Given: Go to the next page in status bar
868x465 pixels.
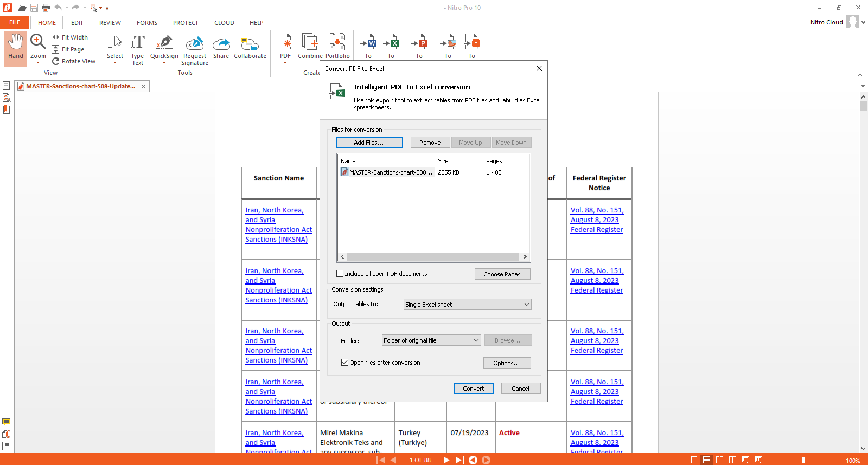Looking at the screenshot, I should pos(446,460).
